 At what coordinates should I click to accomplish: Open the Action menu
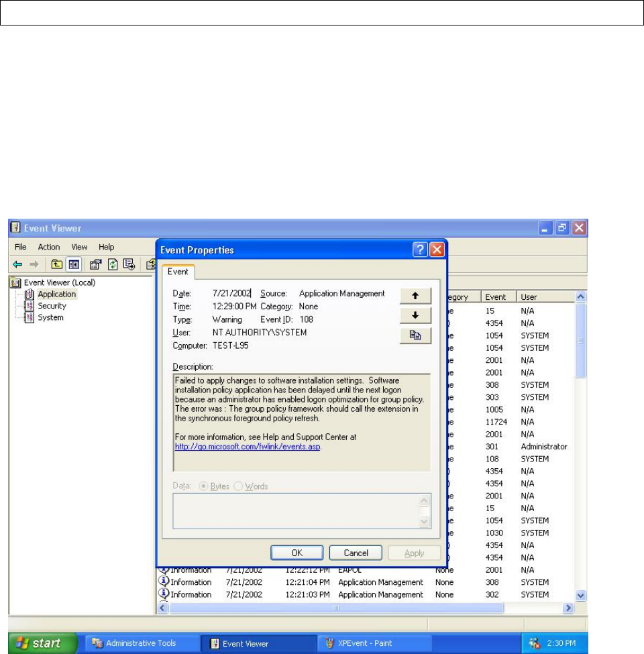click(49, 247)
